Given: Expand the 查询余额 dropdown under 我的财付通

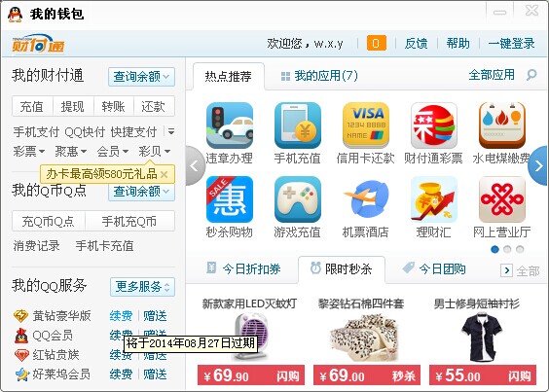Looking at the screenshot, I should coord(141,77).
